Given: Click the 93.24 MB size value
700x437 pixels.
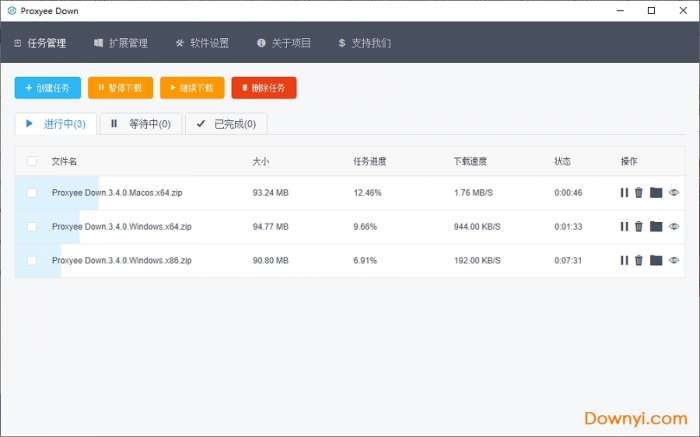Looking at the screenshot, I should coord(271,193).
